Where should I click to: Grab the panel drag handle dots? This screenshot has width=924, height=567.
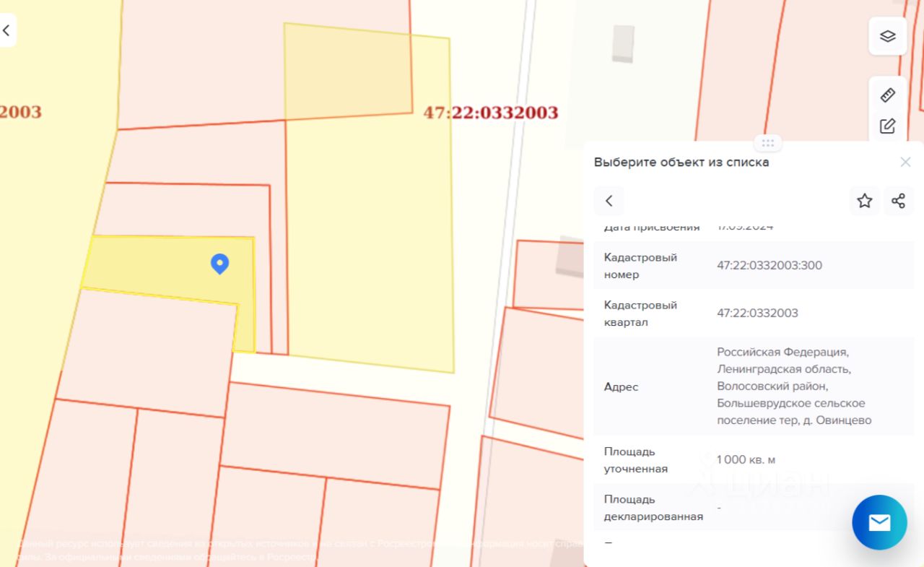(x=768, y=142)
